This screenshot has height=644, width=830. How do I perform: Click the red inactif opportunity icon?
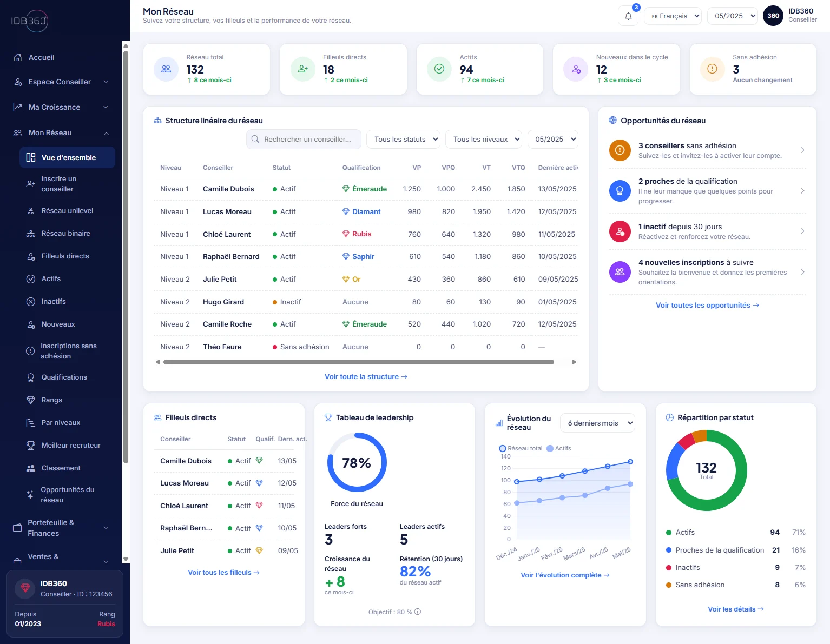pyautogui.click(x=620, y=231)
